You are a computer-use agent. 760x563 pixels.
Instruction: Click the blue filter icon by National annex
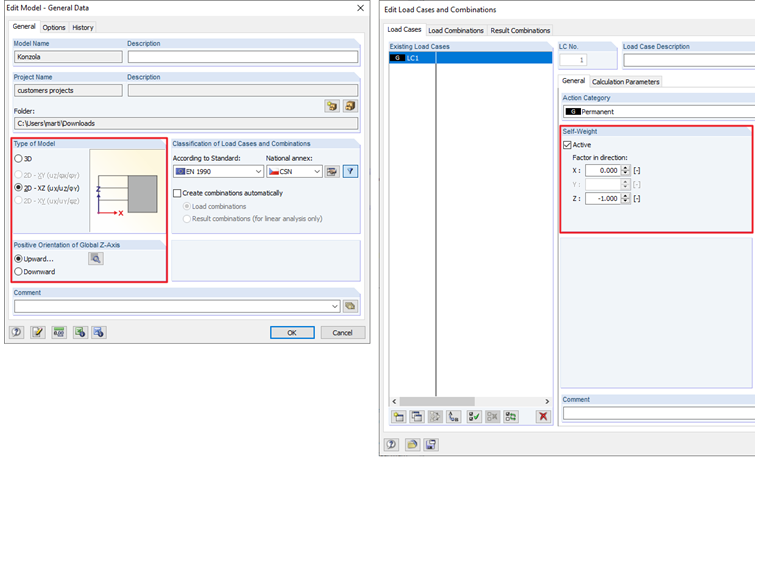[350, 172]
